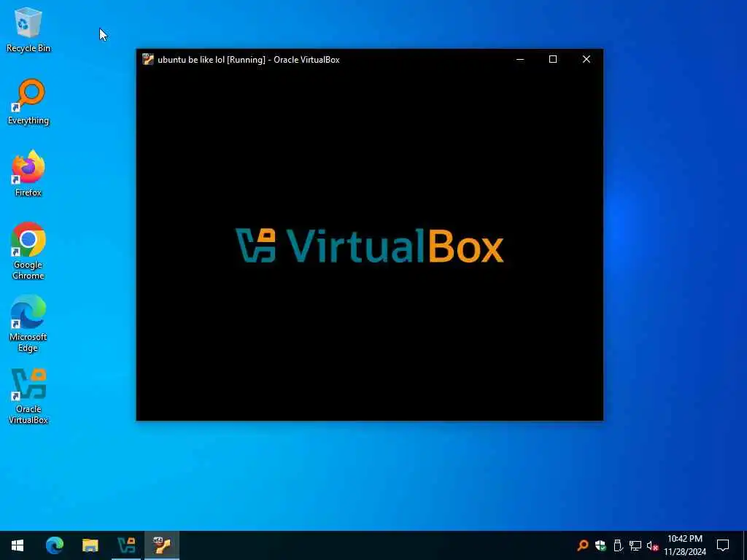Open the Windows Start menu

18,545
